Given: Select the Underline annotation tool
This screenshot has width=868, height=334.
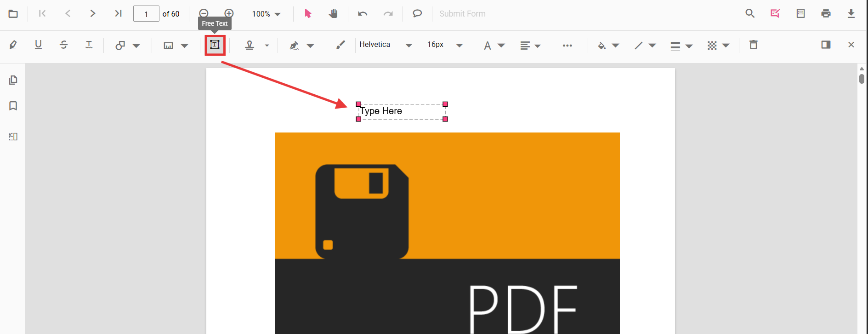Looking at the screenshot, I should pos(39,45).
